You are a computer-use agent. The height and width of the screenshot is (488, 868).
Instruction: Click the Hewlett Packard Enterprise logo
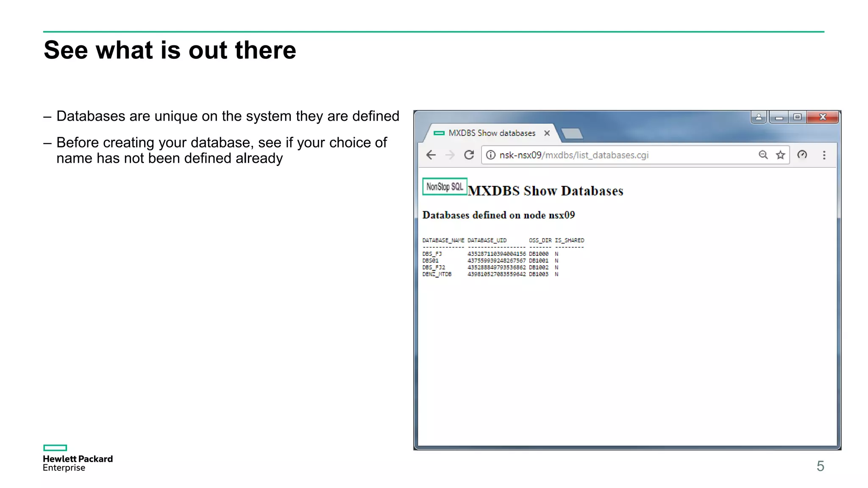[x=78, y=458]
